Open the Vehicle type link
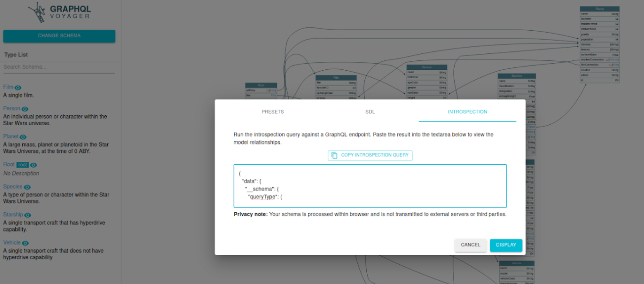This screenshot has height=284, width=644. click(12, 242)
